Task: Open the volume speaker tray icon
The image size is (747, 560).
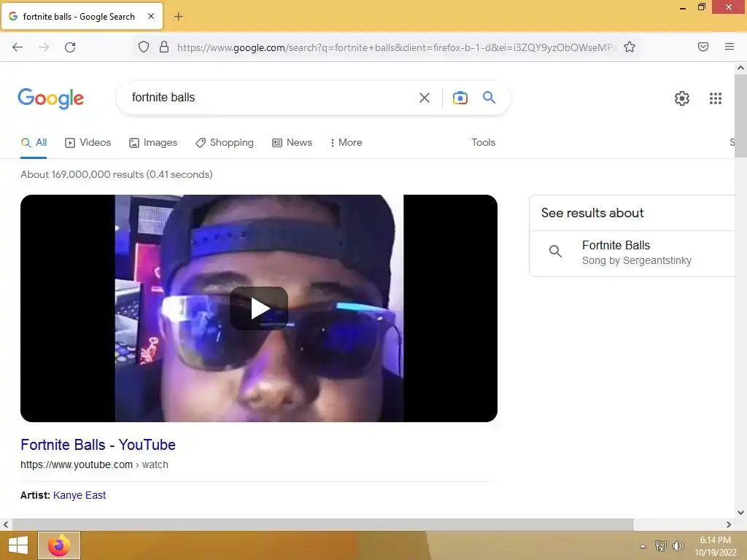Action: (x=678, y=545)
